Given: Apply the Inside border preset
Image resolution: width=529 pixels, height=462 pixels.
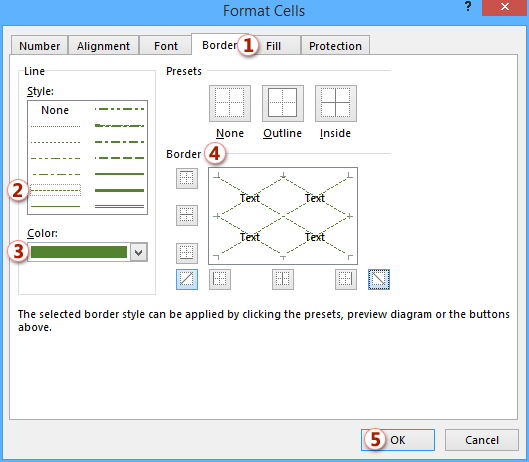Looking at the screenshot, I should pyautogui.click(x=336, y=103).
